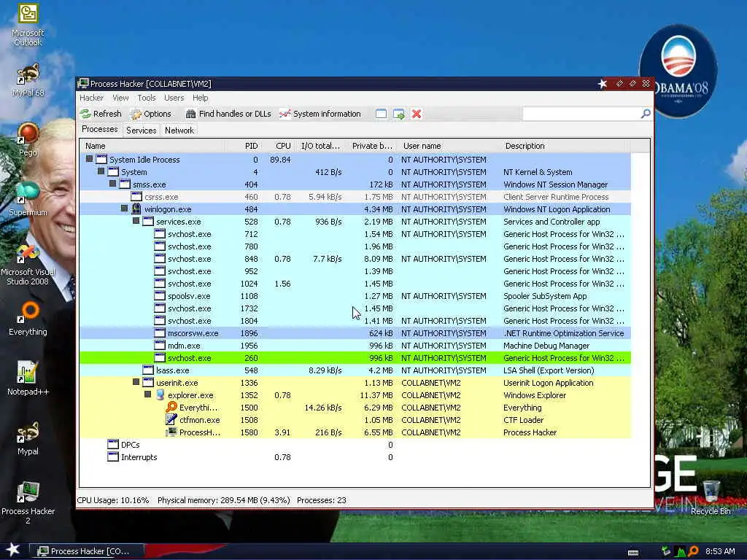747x560 pixels.
Task: Click the search box in Process Hacker toolbar
Action: (581, 113)
